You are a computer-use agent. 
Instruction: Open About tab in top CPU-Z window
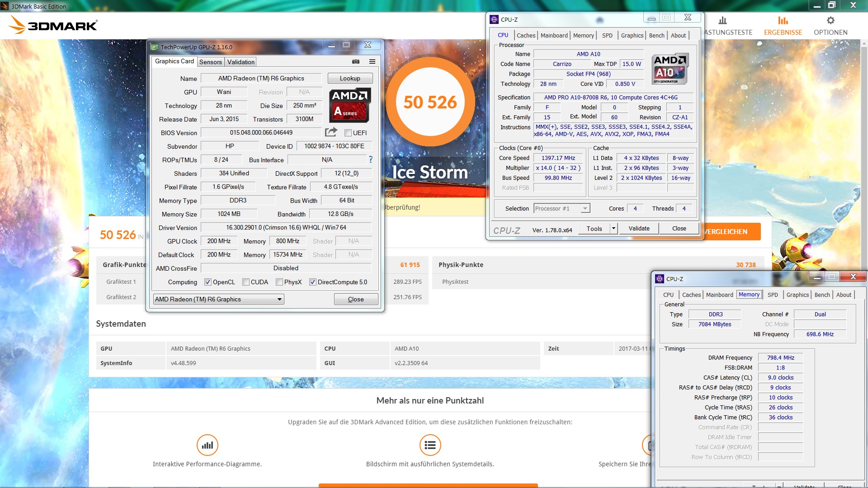tap(678, 35)
